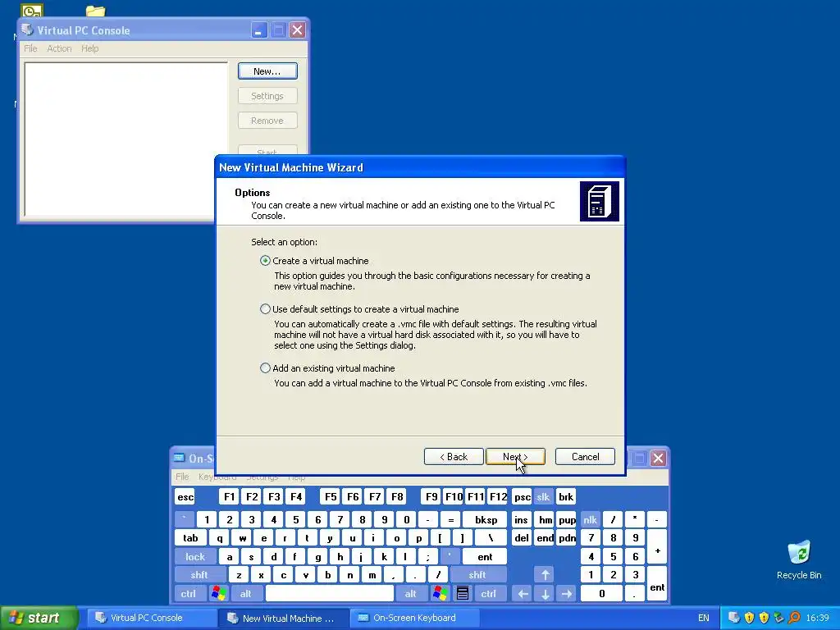Click the EN language indicator in taskbar
Image resolution: width=840 pixels, height=630 pixels.
click(x=703, y=619)
